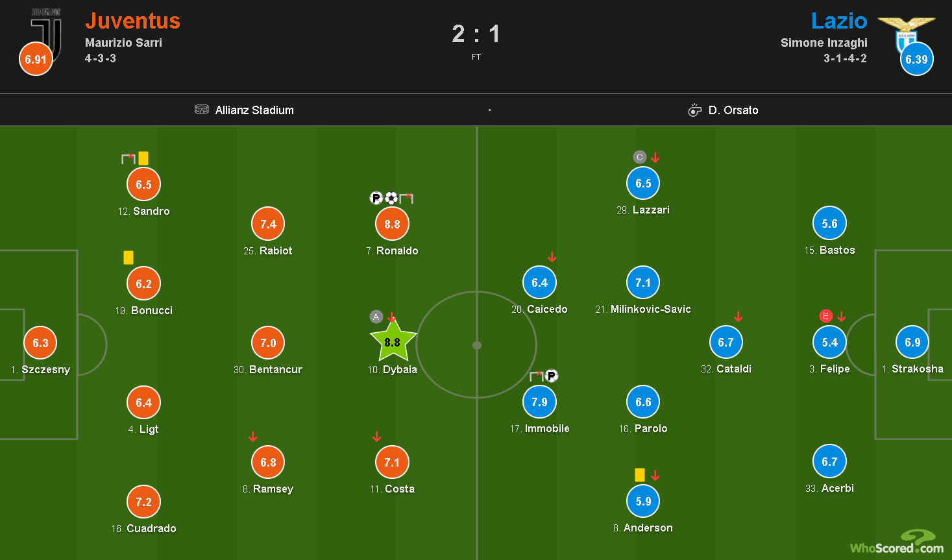Click the red substitution arrow above Costa
Image resolution: width=952 pixels, height=560 pixels.
[377, 437]
